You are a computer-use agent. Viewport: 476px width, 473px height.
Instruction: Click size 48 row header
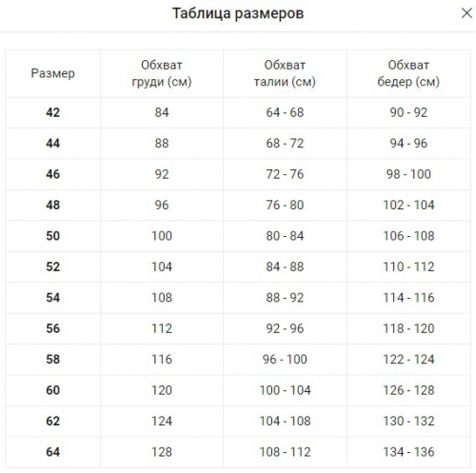52,205
